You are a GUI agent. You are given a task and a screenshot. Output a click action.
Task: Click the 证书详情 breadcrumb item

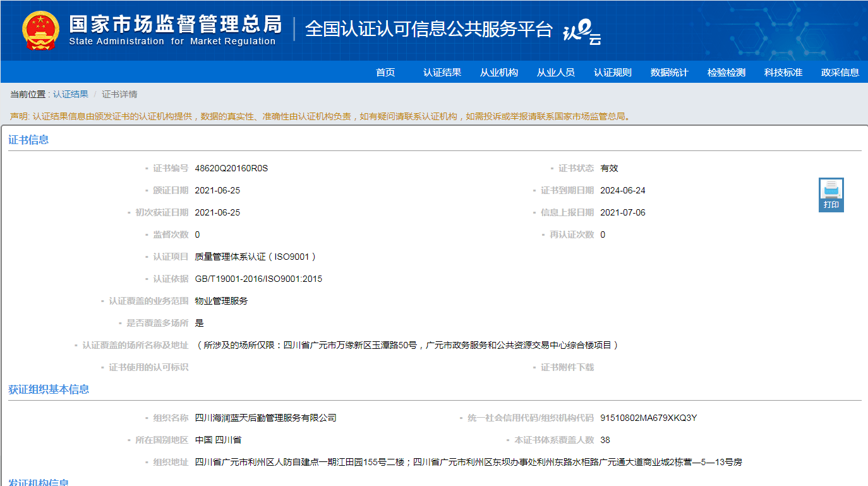tap(119, 94)
